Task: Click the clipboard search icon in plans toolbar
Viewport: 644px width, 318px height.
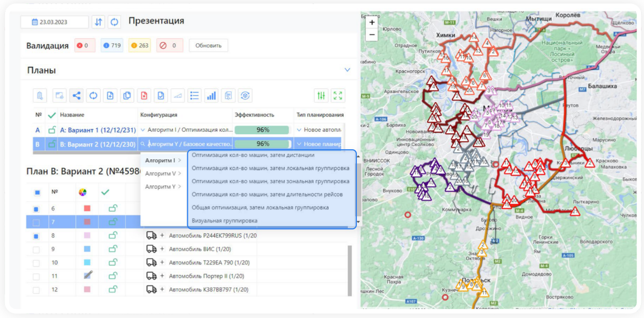Action: pyautogui.click(x=40, y=95)
